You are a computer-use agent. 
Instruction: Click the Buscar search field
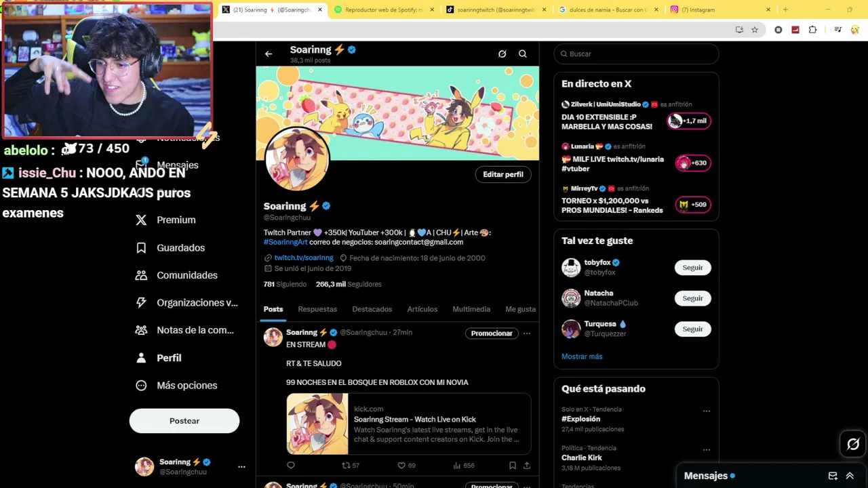(636, 54)
